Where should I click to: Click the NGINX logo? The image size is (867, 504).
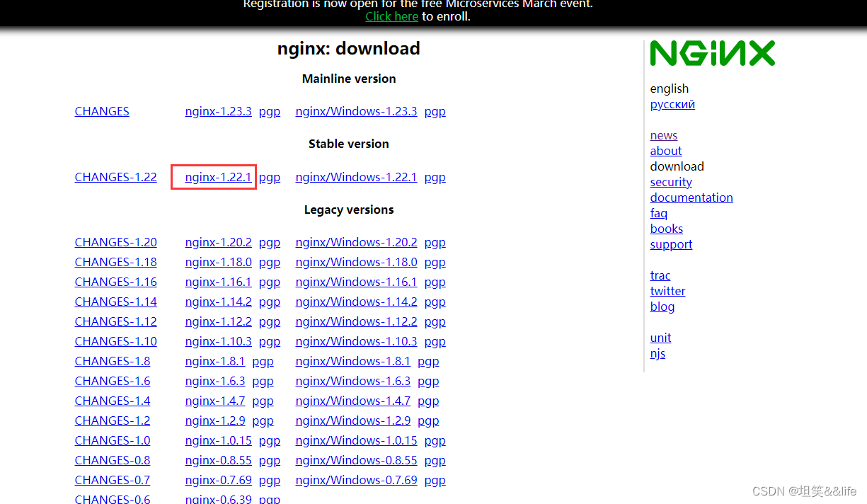[x=713, y=53]
